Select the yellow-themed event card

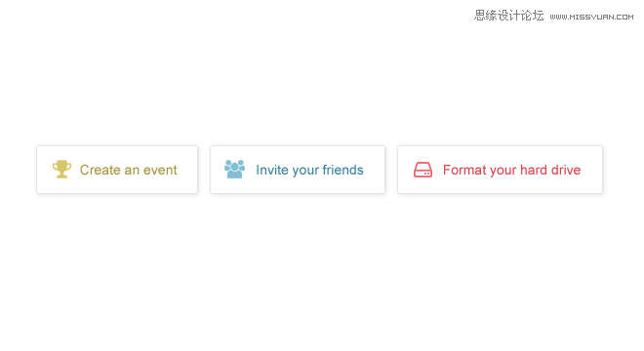pyautogui.click(x=117, y=170)
